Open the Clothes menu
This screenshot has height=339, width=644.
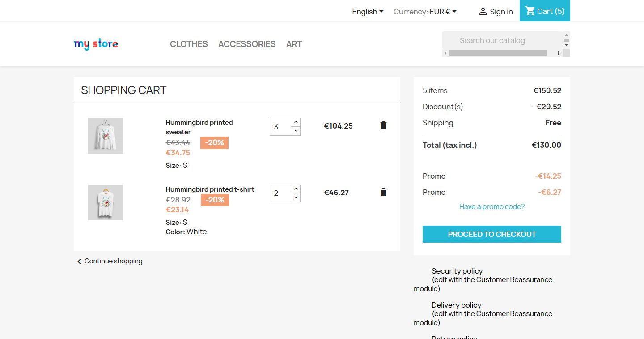pos(189,44)
